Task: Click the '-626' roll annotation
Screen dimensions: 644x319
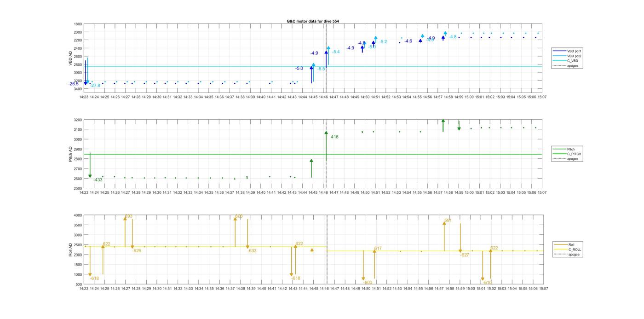Action: 137,251
